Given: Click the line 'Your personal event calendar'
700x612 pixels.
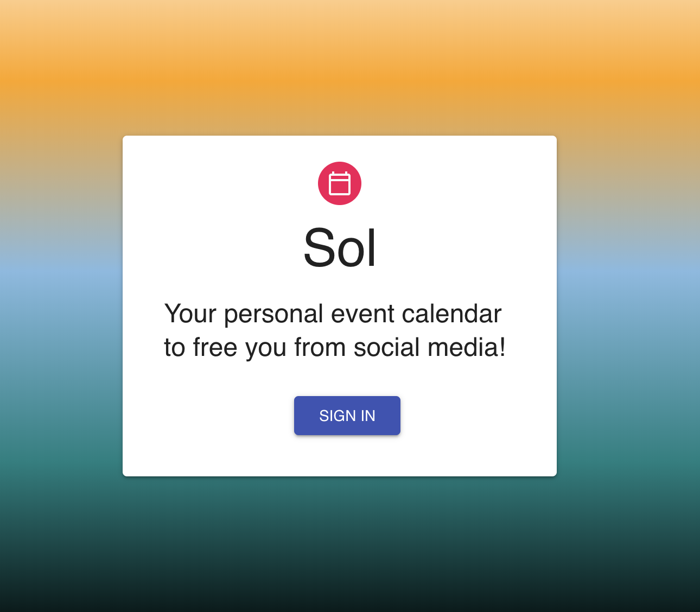Looking at the screenshot, I should [333, 314].
